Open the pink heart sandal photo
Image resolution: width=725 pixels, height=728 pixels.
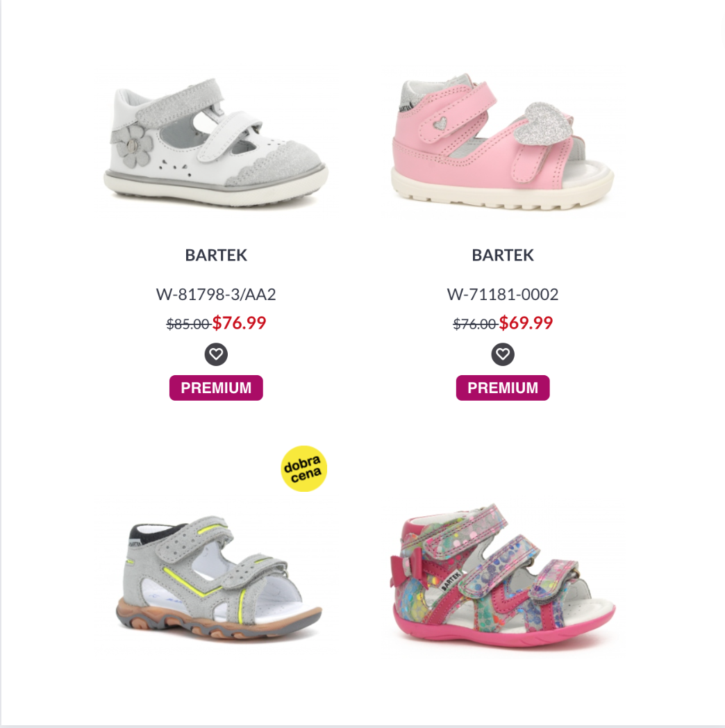click(x=503, y=141)
